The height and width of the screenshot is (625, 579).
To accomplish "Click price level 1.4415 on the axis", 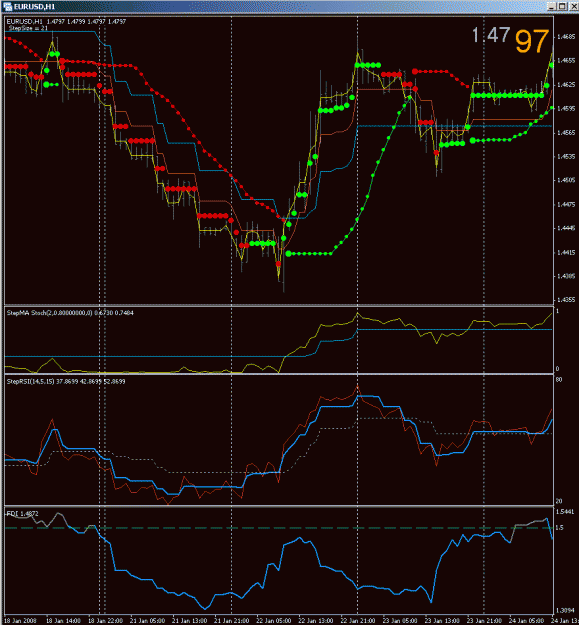I will click(565, 252).
